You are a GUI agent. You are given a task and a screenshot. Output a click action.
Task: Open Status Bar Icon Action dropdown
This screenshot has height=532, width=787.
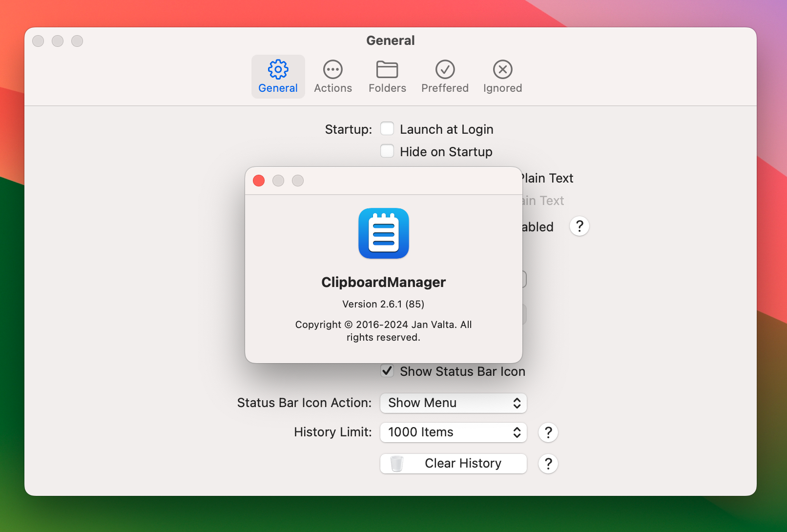454,403
